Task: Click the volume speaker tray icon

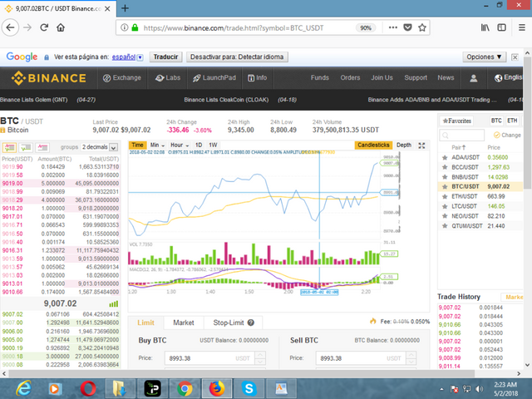Action: [x=480, y=389]
